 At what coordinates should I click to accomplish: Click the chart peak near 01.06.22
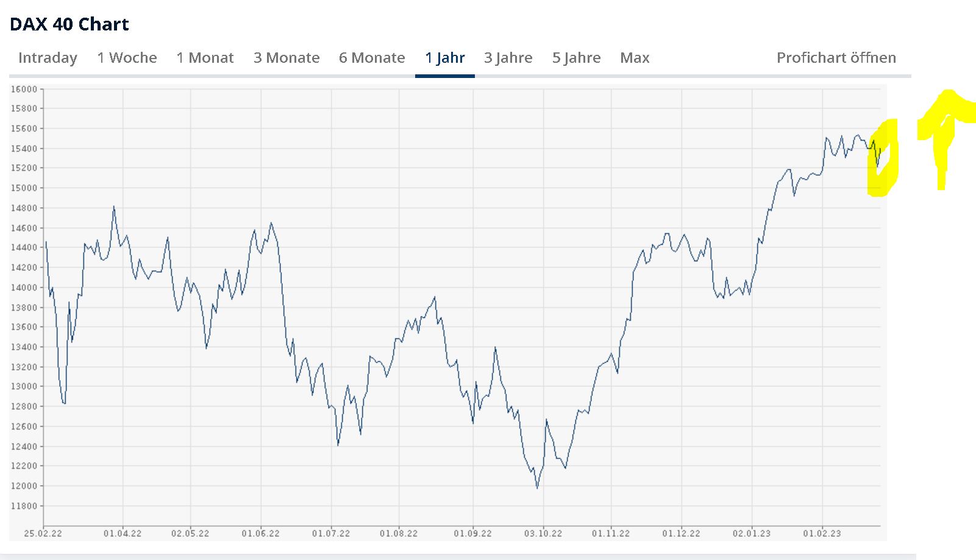point(271,223)
